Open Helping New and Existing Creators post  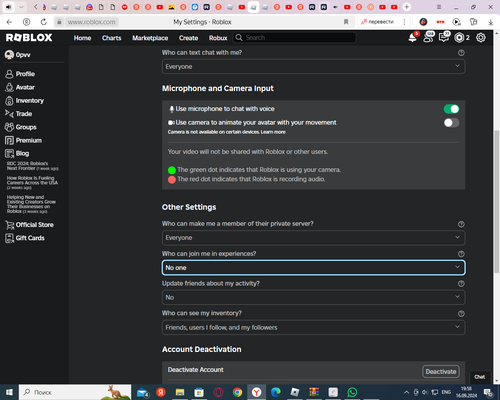click(x=31, y=204)
